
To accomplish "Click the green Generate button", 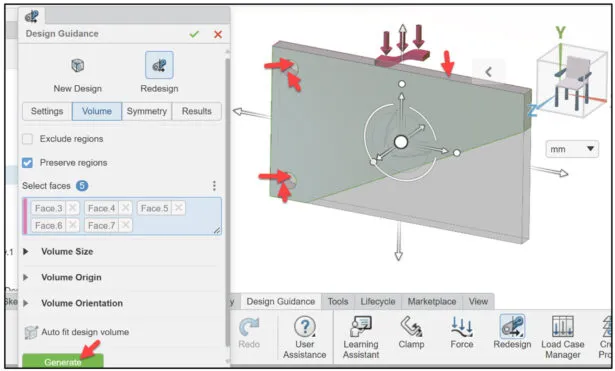I will coord(63,361).
